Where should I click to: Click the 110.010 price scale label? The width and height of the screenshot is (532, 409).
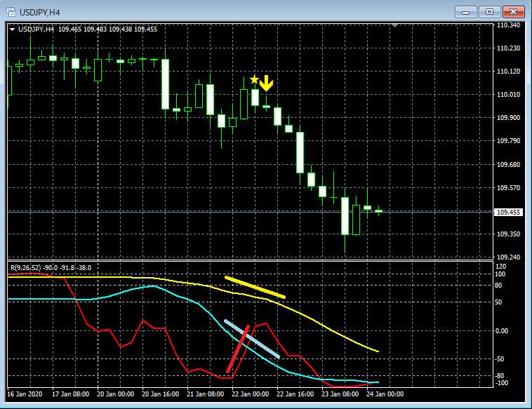pos(508,94)
